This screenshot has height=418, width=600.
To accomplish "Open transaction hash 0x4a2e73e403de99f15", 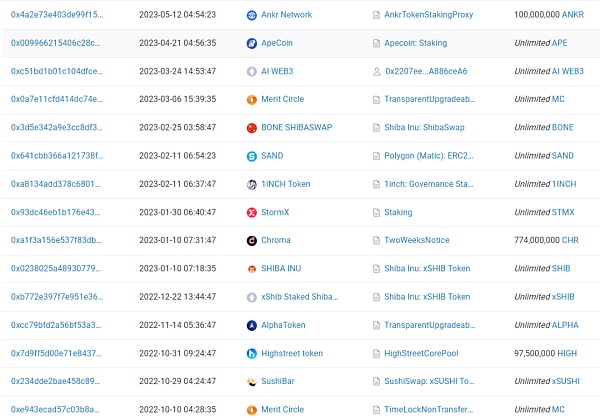I will (x=56, y=16).
